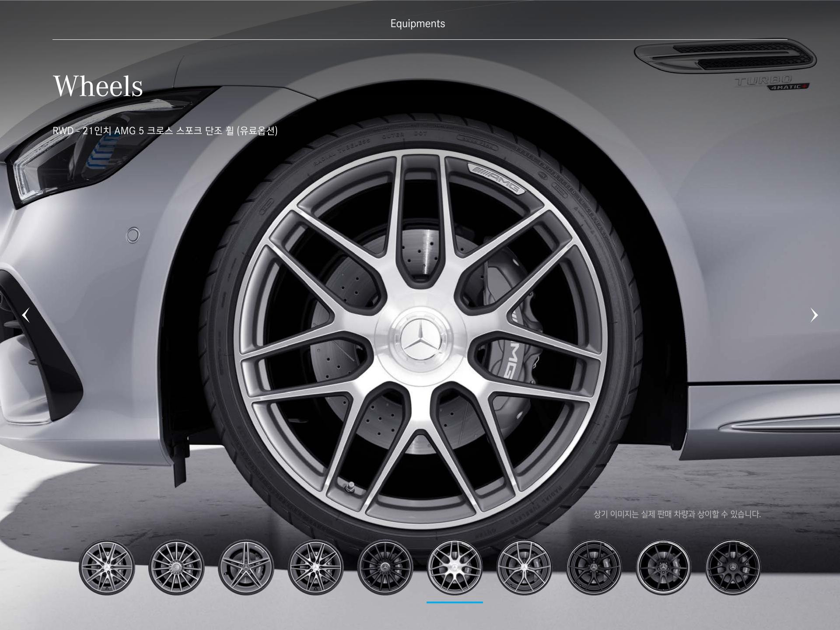
Task: Select the eighth wheel thumbnail in the row
Action: (594, 567)
